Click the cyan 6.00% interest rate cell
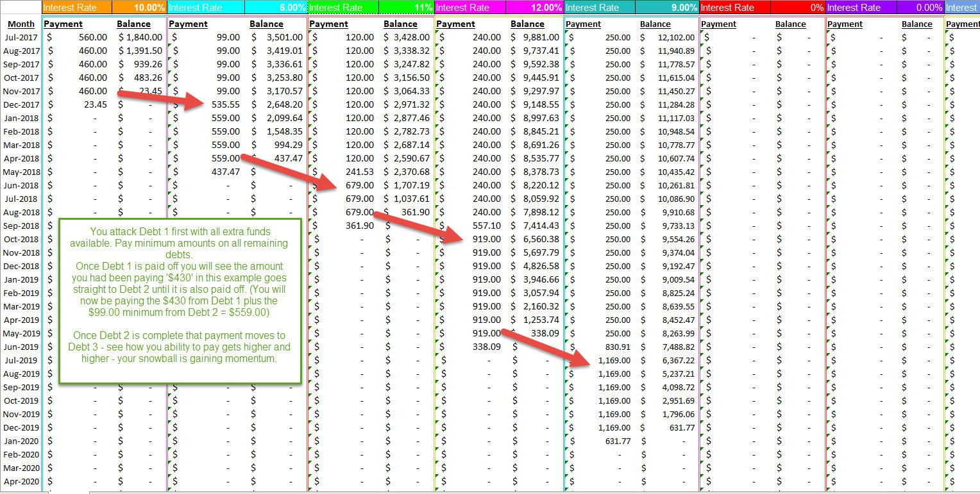The width and height of the screenshot is (980, 494). click(x=281, y=8)
